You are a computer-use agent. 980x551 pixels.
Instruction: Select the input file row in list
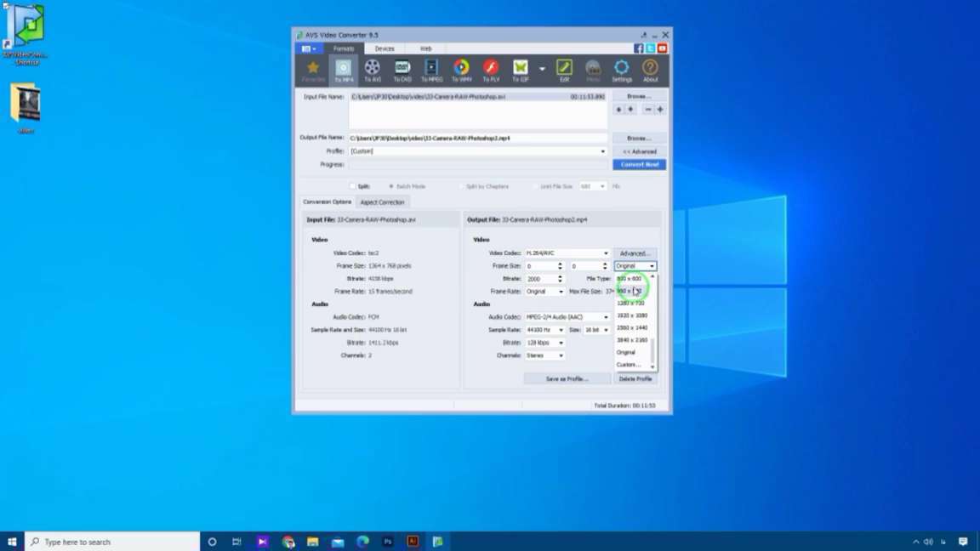point(477,97)
